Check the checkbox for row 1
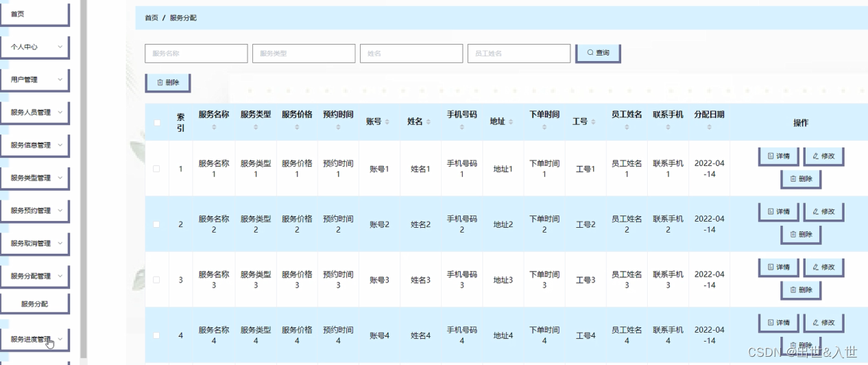Screen dimensions: 868x365 click(x=157, y=169)
